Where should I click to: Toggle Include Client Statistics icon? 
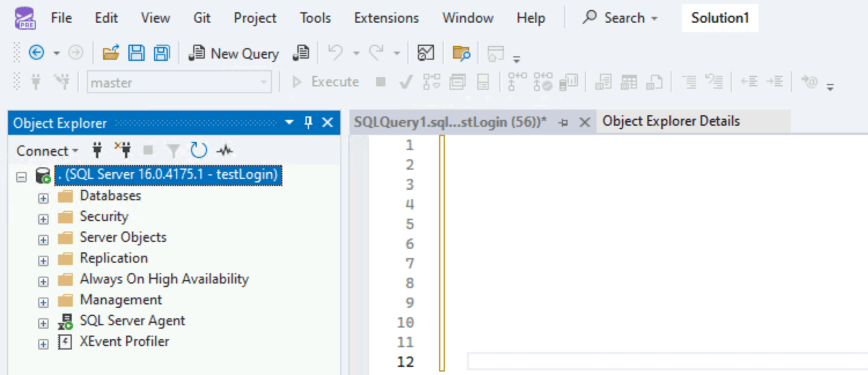pos(569,82)
